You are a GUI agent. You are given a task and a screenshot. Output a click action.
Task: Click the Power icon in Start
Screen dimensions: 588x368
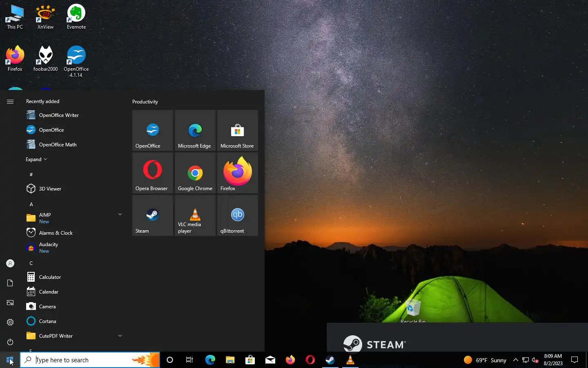click(10, 342)
